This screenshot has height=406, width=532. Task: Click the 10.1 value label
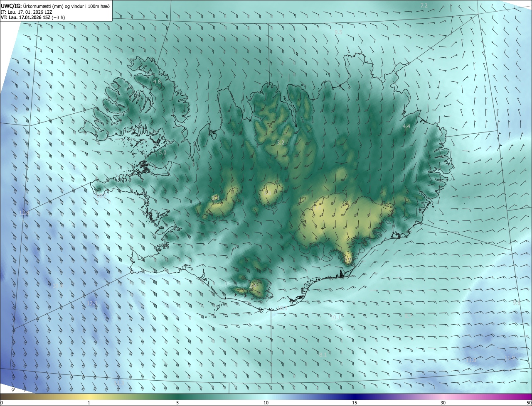(335, 318)
